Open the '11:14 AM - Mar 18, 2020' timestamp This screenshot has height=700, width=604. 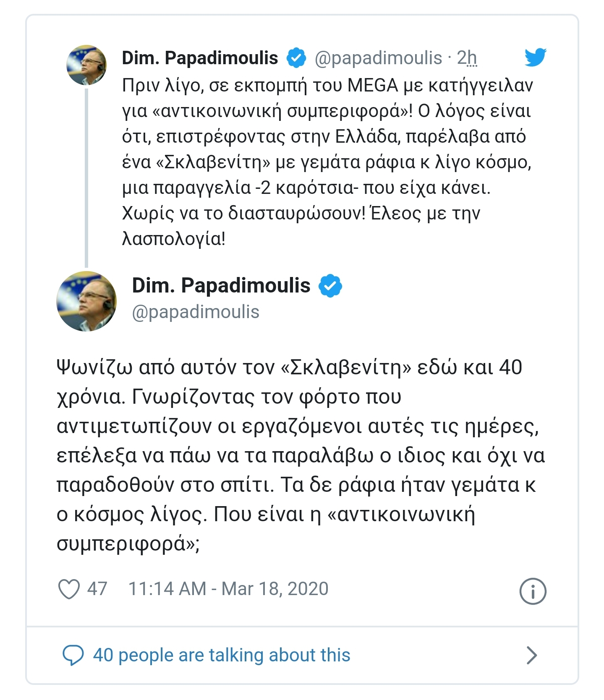coord(228,588)
